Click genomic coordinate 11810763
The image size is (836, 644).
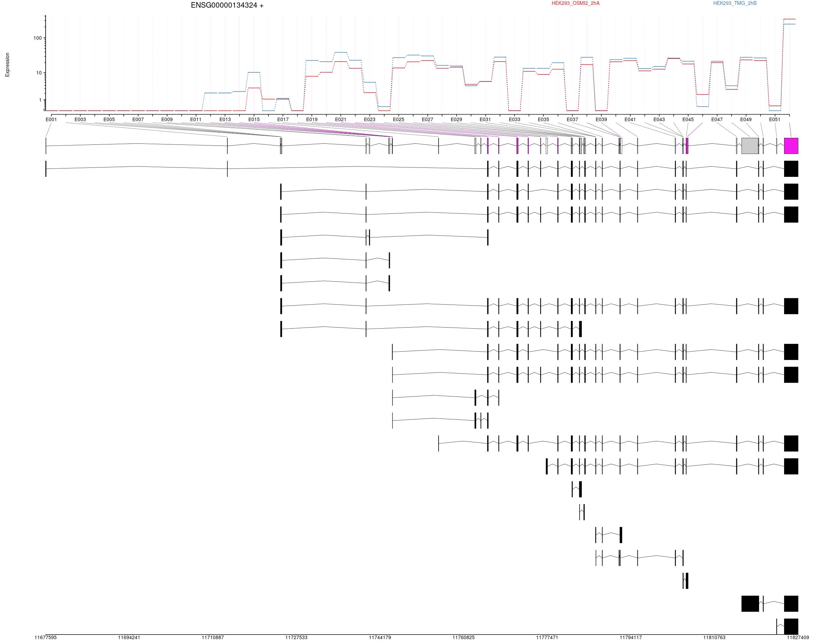pyautogui.click(x=714, y=637)
